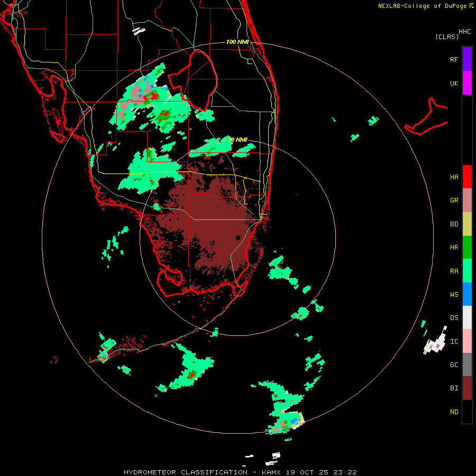Select the GC gray legend swatch
This screenshot has width=476, height=476.
[x=467, y=364]
